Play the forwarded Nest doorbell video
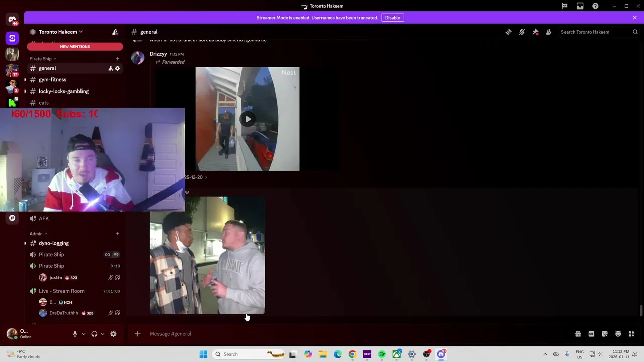Image resolution: width=644 pixels, height=362 pixels. point(248,119)
